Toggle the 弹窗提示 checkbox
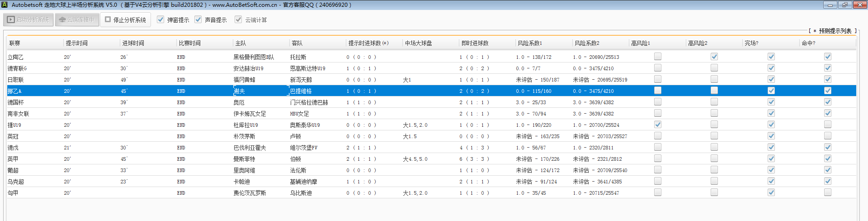This screenshot has width=868, height=221. (160, 19)
